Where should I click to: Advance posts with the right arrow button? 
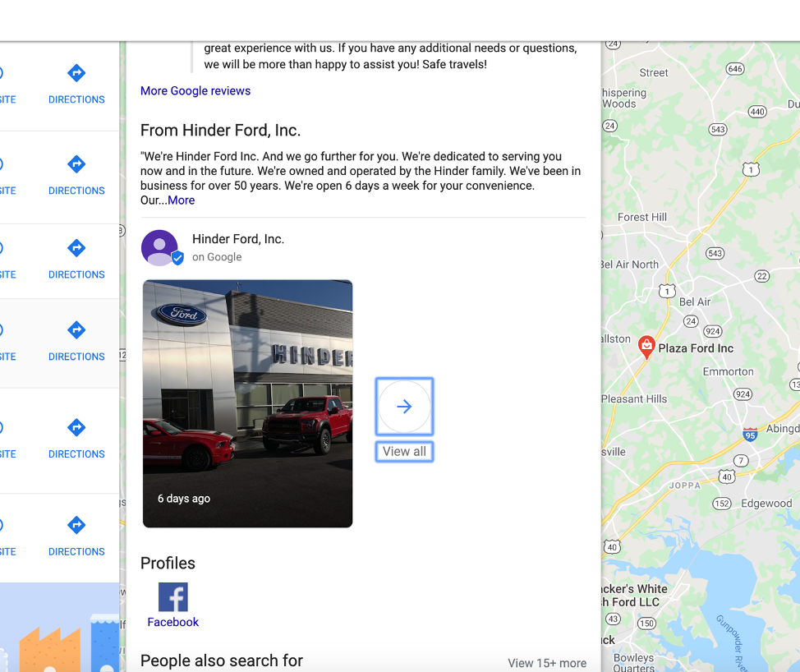[x=404, y=407]
